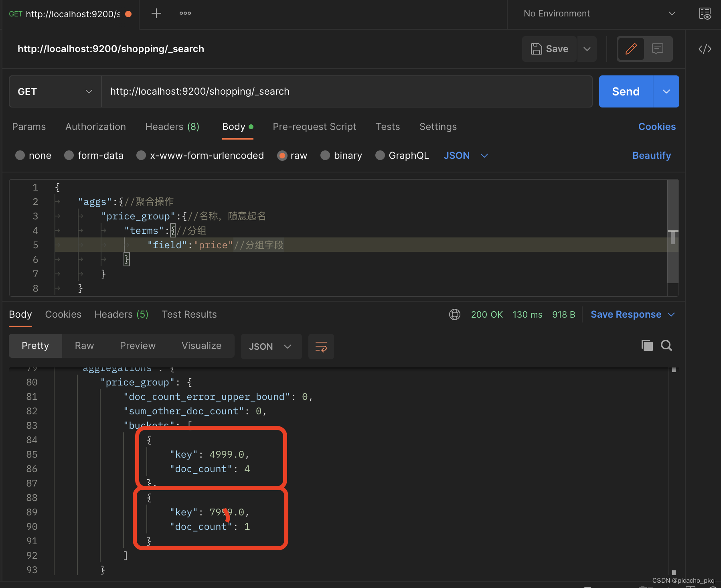Screen dimensions: 721x588
Task: Open a new request tab with plus icon
Action: coord(156,13)
